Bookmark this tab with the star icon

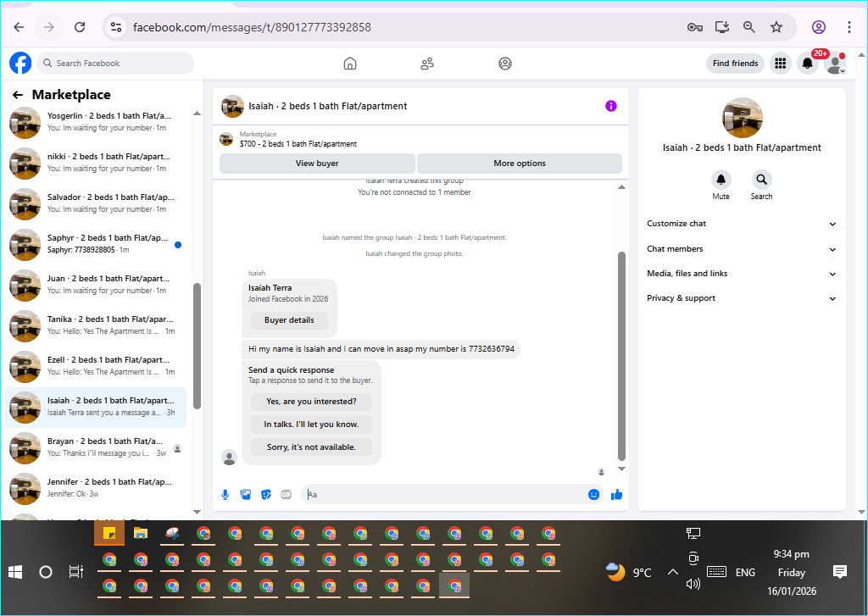coord(776,27)
